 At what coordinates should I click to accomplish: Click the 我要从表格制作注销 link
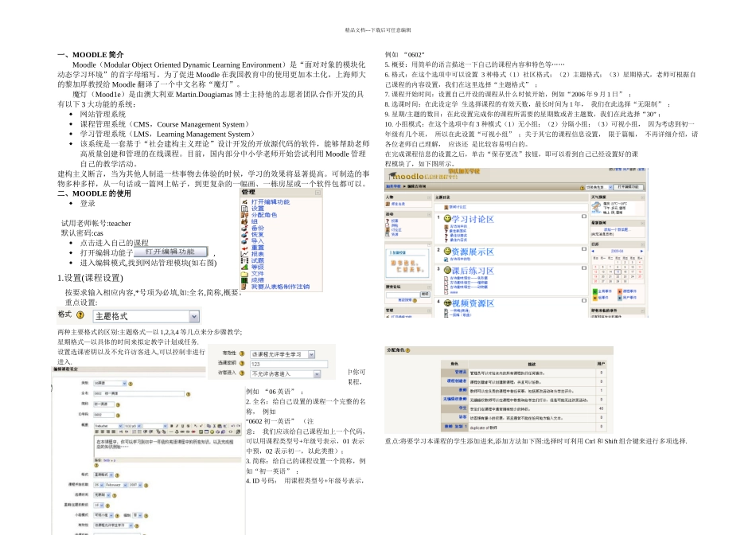point(280,287)
